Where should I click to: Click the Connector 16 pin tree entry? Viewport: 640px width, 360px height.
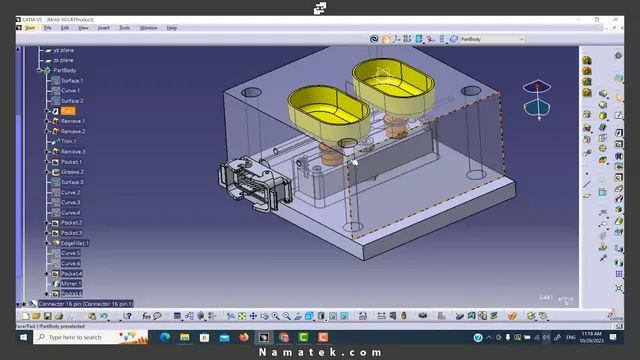(x=86, y=304)
